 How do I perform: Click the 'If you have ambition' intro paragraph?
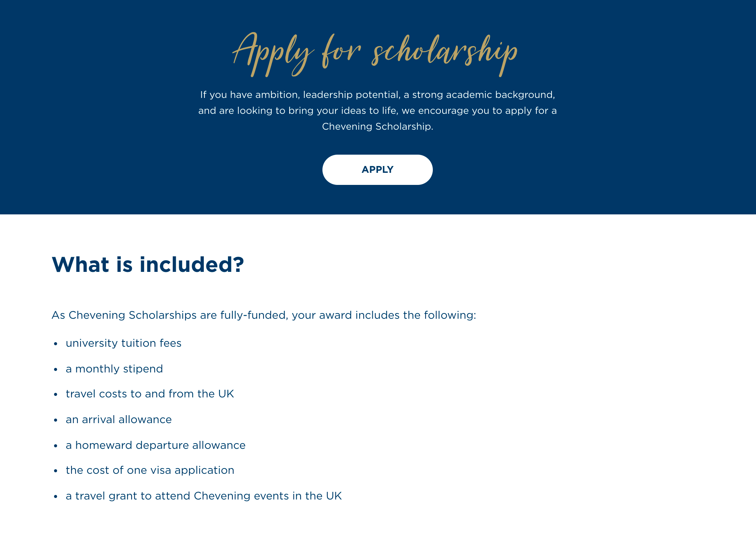tap(378, 110)
